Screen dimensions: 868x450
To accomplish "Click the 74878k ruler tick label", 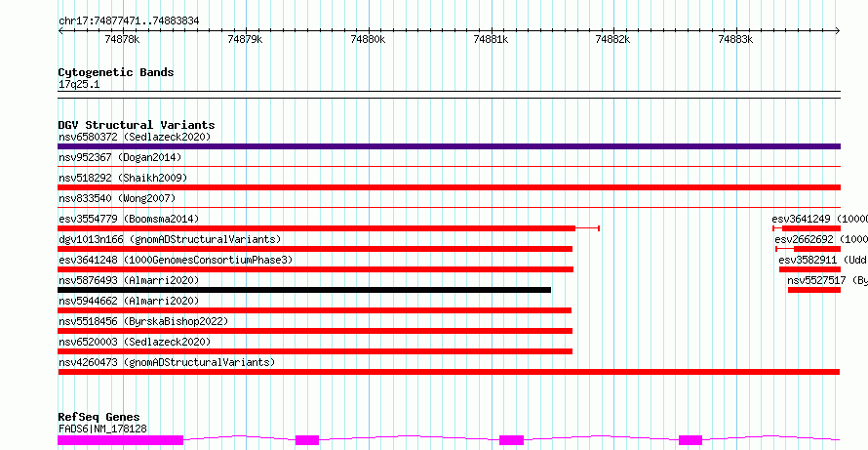I will point(122,39).
